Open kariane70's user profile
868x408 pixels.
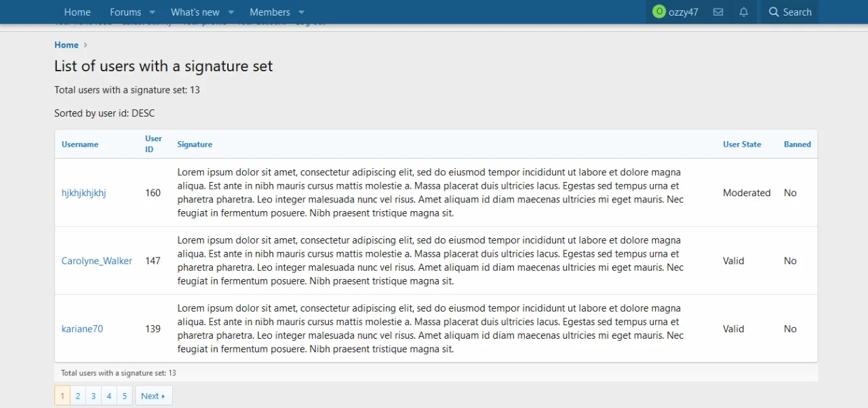coord(82,328)
